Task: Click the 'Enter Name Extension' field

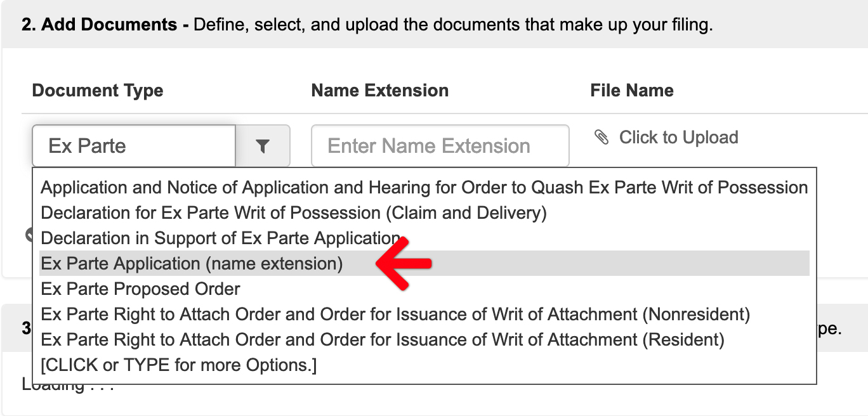Action: (440, 146)
